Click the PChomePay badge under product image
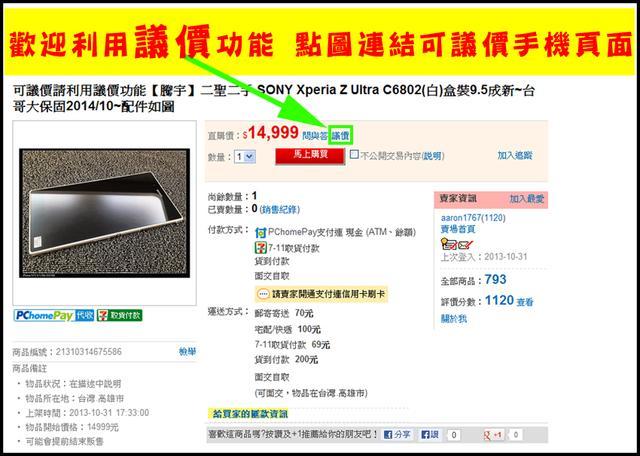Screen dimensions: 640x456 54,315
